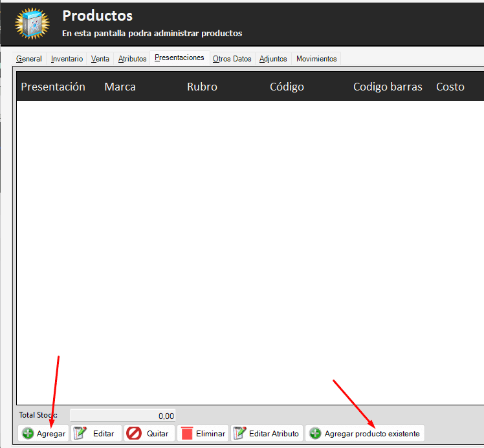Screen dimensions: 484x448
Task: Switch to the Adjuntos tab
Action: (x=273, y=59)
